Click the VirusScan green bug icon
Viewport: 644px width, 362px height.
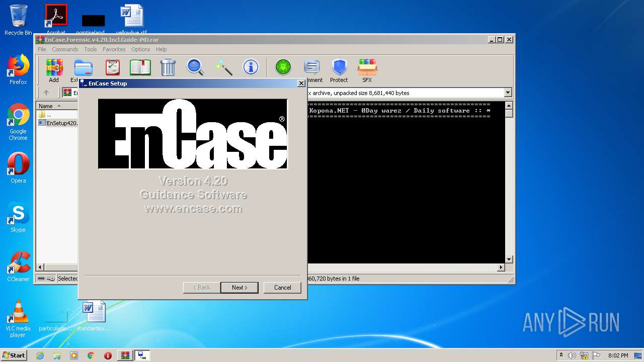(x=283, y=67)
